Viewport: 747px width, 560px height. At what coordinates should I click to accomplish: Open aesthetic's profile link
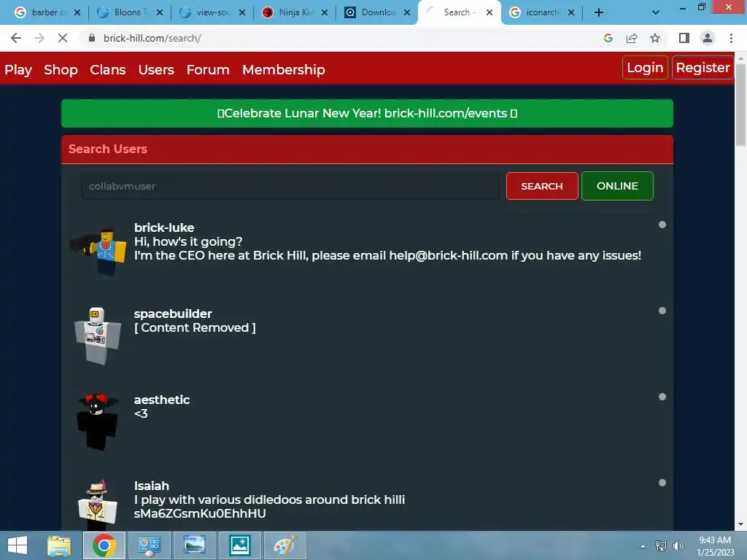(x=162, y=400)
